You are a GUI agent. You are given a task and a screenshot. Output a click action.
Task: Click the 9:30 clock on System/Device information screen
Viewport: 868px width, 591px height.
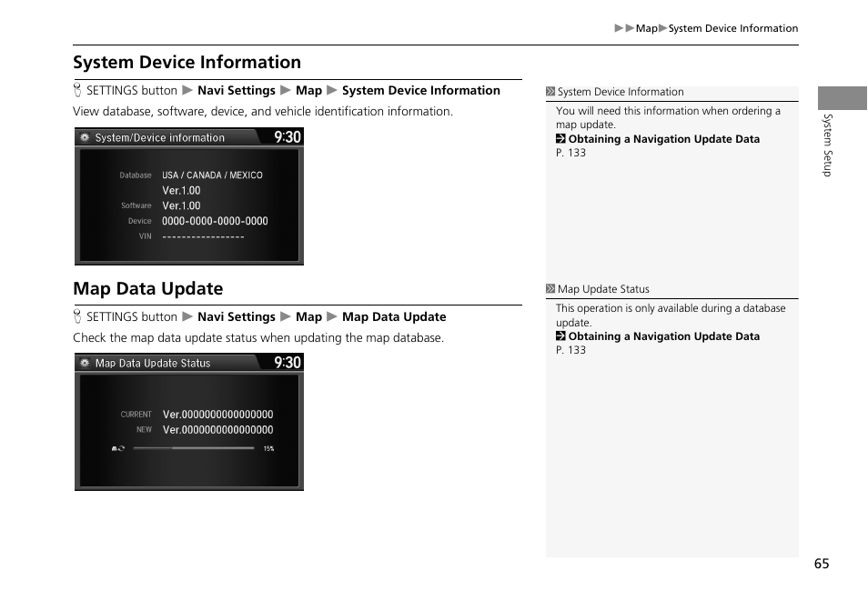pos(288,136)
